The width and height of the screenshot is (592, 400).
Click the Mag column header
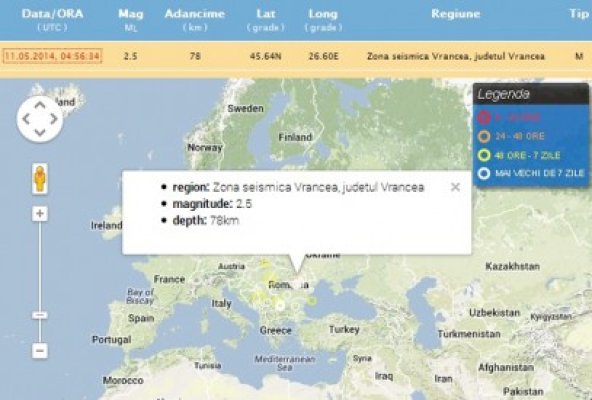point(131,14)
